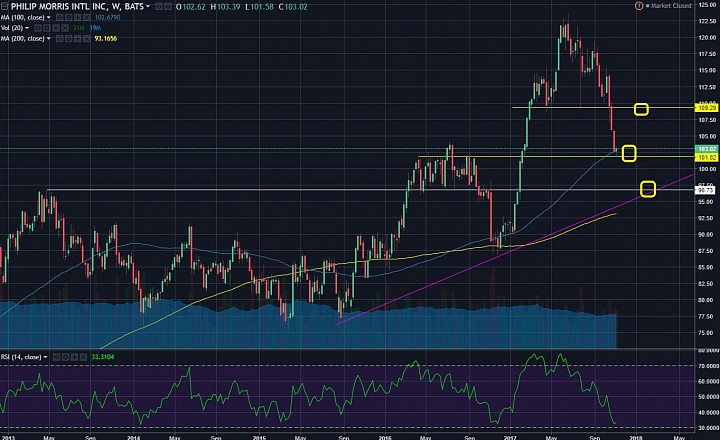720x440 pixels.
Task: Click the low price value 101.58
Action: point(262,7)
